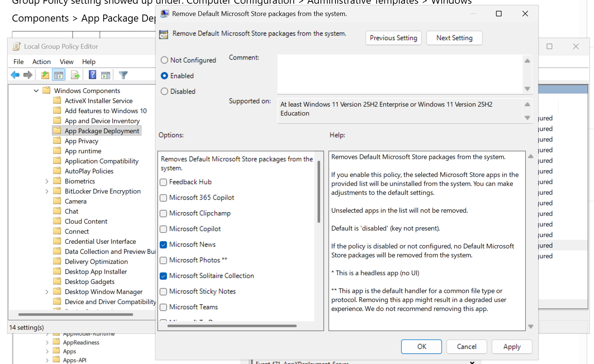The image size is (594, 364).
Task: Click the Help pane scroll down arrow
Action: (531, 326)
